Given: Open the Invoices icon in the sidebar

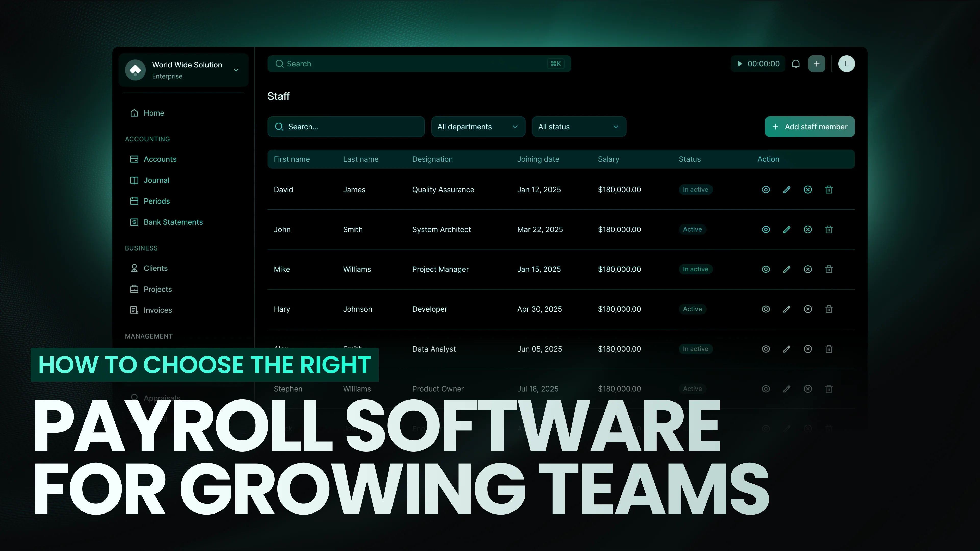Looking at the screenshot, I should [x=134, y=310].
